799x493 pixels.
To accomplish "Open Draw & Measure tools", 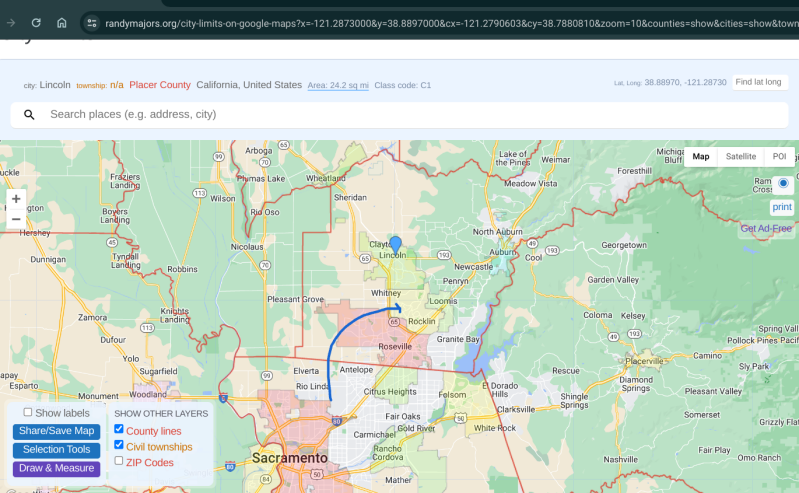I will click(x=57, y=469).
